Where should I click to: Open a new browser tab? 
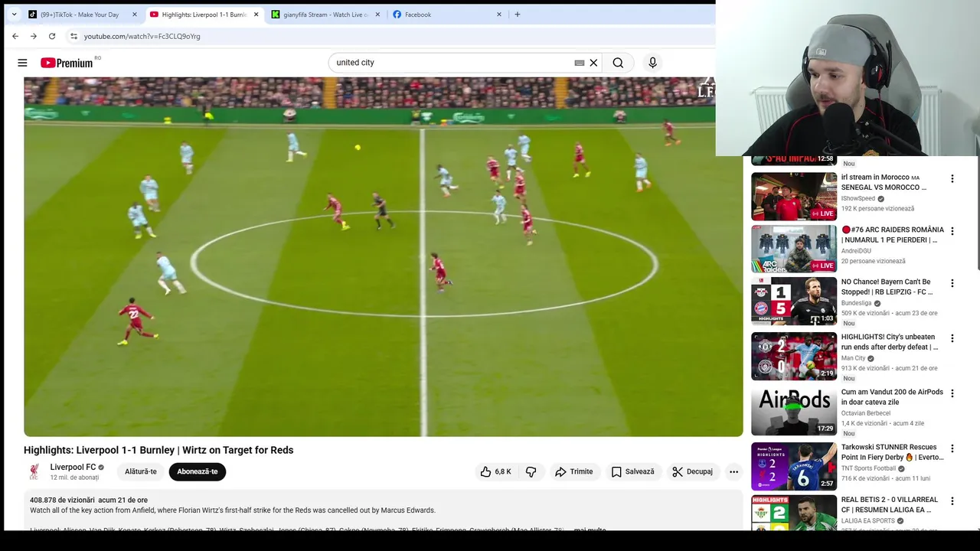click(518, 14)
